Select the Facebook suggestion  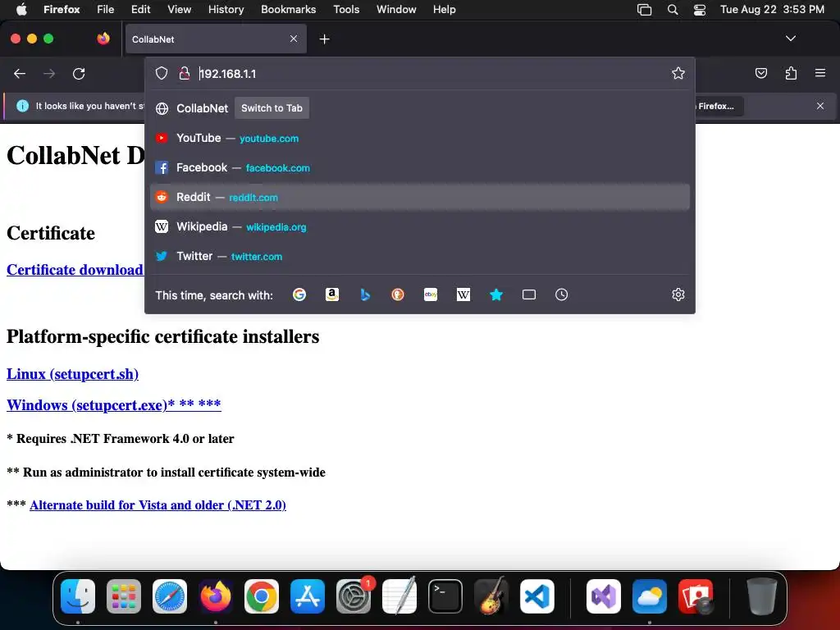click(x=420, y=167)
